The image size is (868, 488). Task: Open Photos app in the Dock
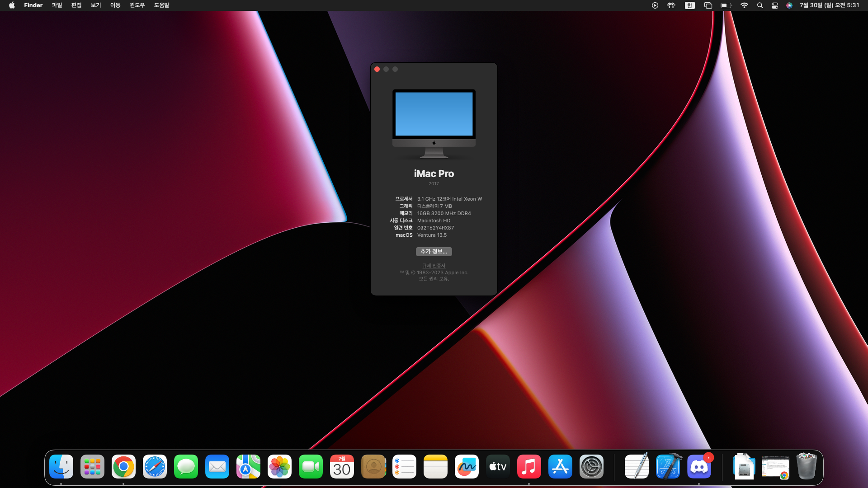[279, 467]
